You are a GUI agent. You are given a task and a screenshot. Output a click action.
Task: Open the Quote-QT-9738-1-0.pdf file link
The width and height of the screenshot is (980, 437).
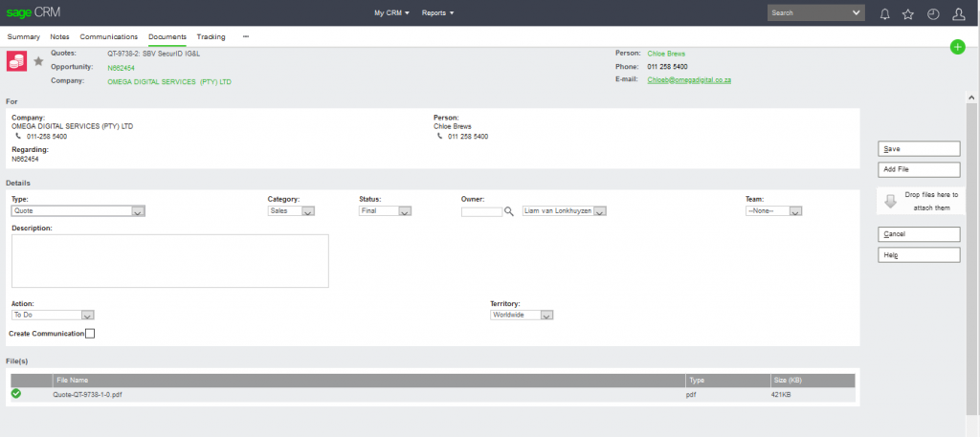87,394
